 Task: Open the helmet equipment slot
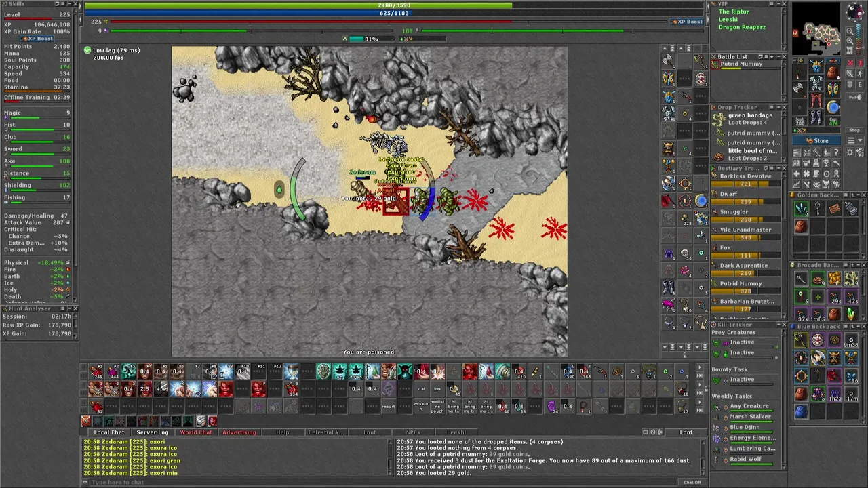tap(816, 66)
